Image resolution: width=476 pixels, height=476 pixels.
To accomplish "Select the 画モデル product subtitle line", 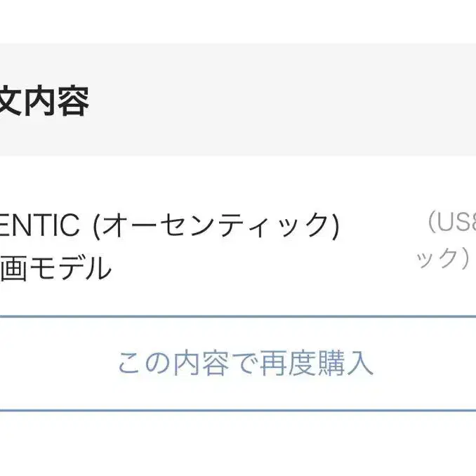I will coord(55,267).
